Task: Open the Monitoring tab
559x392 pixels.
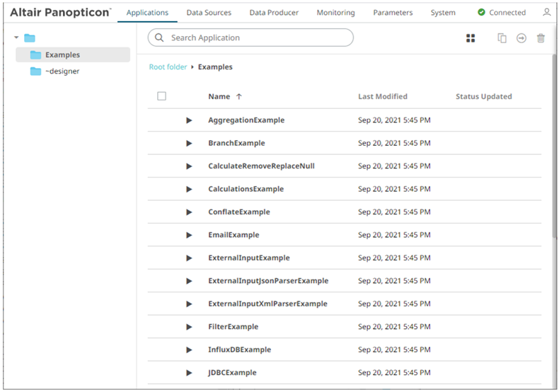Action: 335,13
